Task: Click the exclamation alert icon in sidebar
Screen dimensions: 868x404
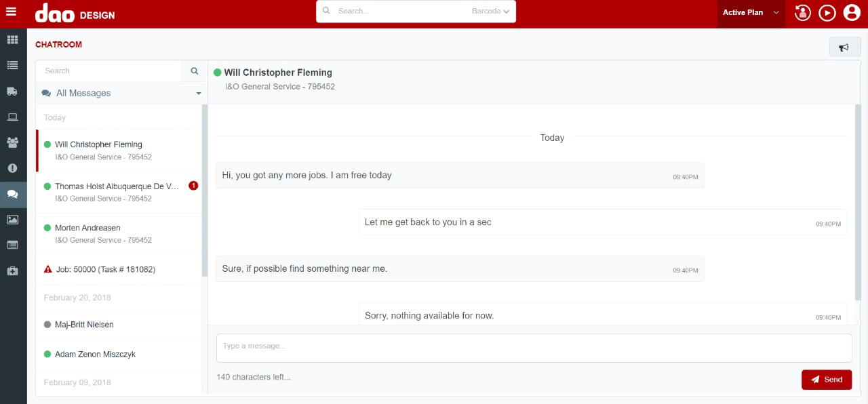Action: coord(12,168)
